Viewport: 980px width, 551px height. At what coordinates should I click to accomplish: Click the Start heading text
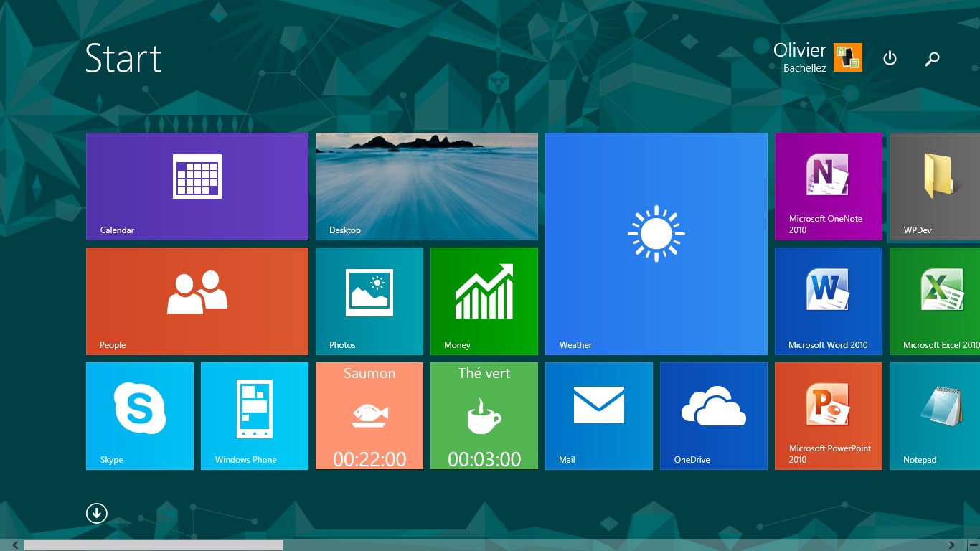(123, 58)
